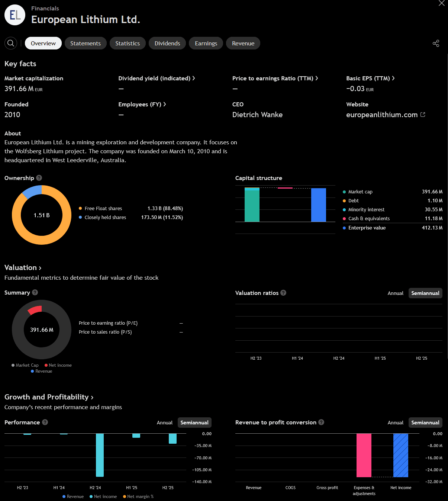The width and height of the screenshot is (448, 501).
Task: Switch to the Overview tab
Action: (x=43, y=43)
